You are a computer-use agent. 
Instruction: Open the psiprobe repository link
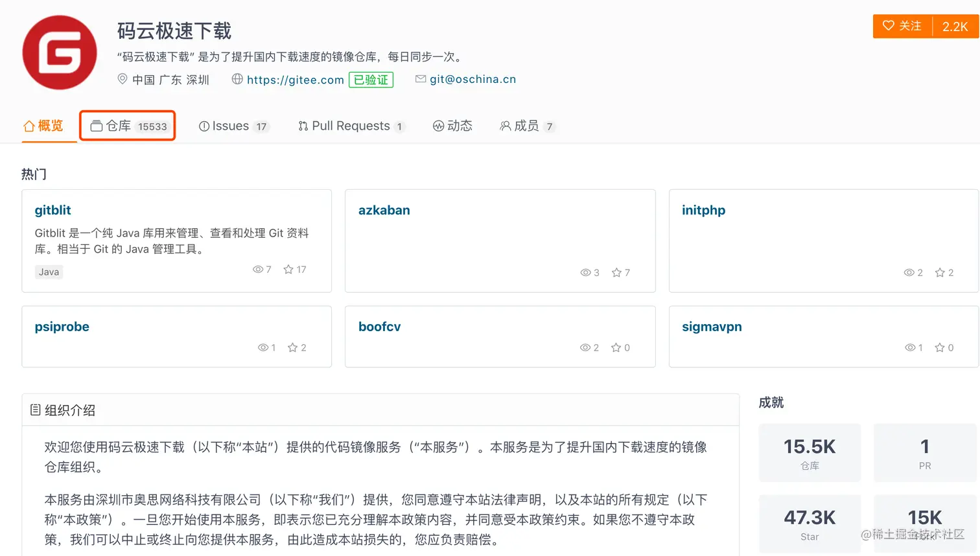coord(62,327)
